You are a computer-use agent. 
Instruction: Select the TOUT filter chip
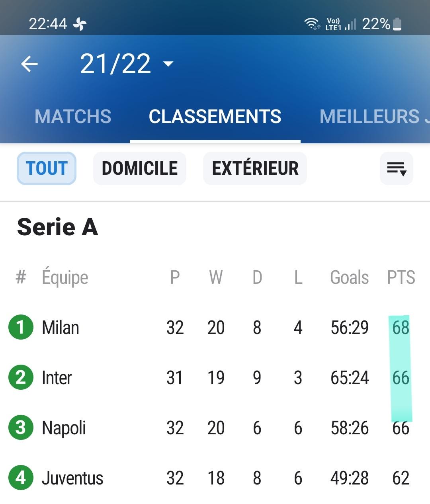tap(47, 168)
